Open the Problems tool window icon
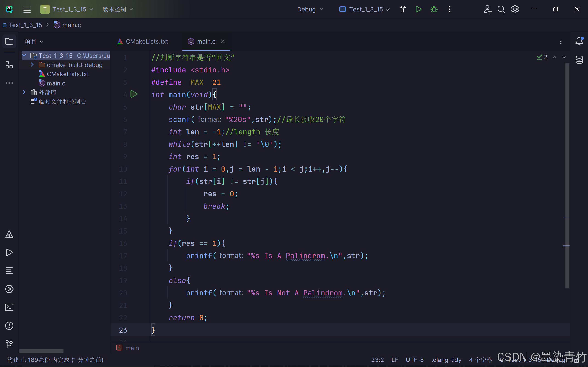This screenshot has width=588, height=367. (9, 325)
